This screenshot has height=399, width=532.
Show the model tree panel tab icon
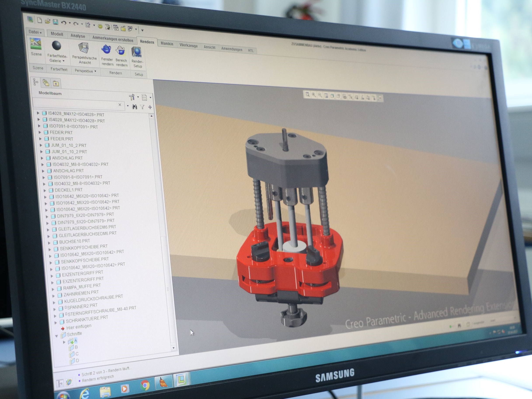[36, 82]
